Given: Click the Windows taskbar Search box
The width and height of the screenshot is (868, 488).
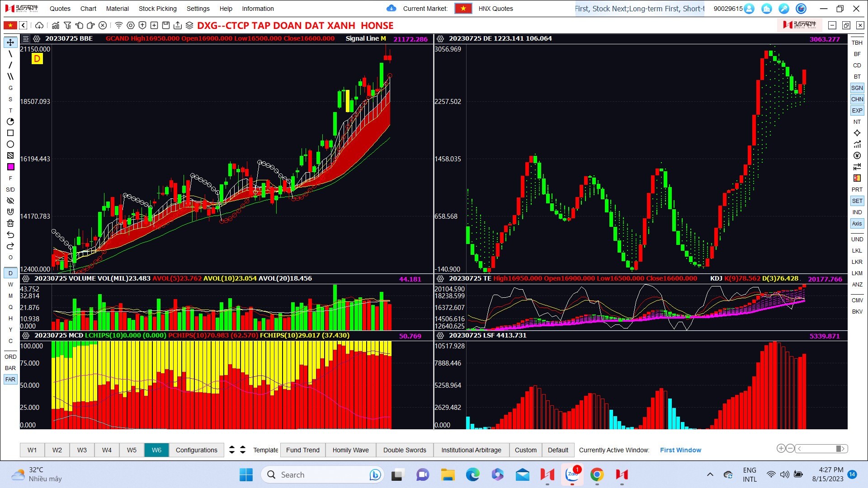Looking at the screenshot, I should (x=323, y=475).
